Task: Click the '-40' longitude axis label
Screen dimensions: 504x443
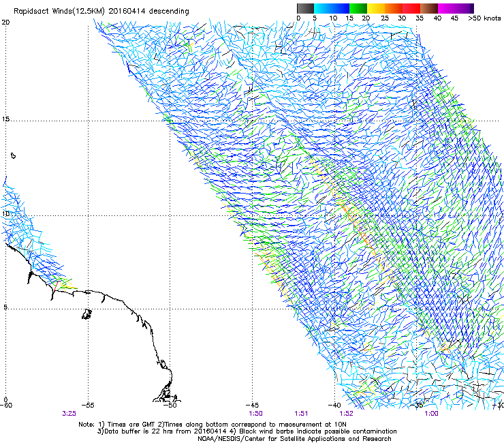Action: [x=334, y=406]
